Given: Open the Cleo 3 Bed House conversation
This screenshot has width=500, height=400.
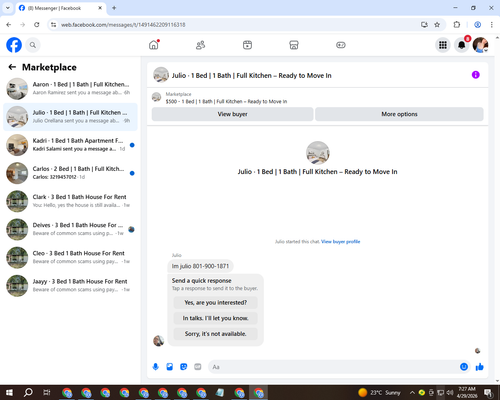Looking at the screenshot, I should 70,257.
